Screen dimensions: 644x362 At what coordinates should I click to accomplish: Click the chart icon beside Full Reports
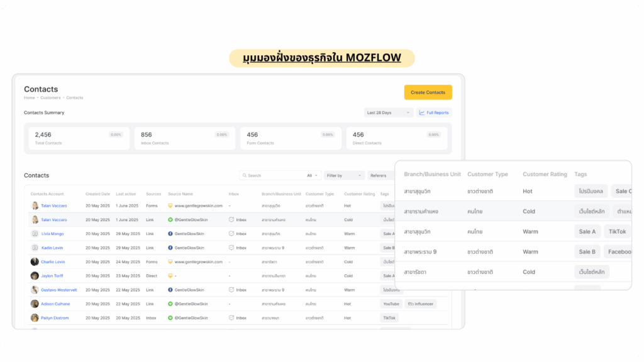coord(422,112)
